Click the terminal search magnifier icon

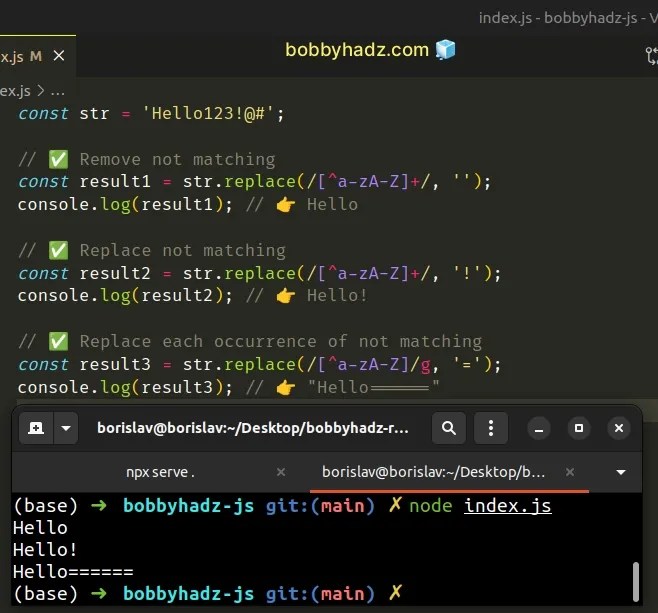(449, 428)
